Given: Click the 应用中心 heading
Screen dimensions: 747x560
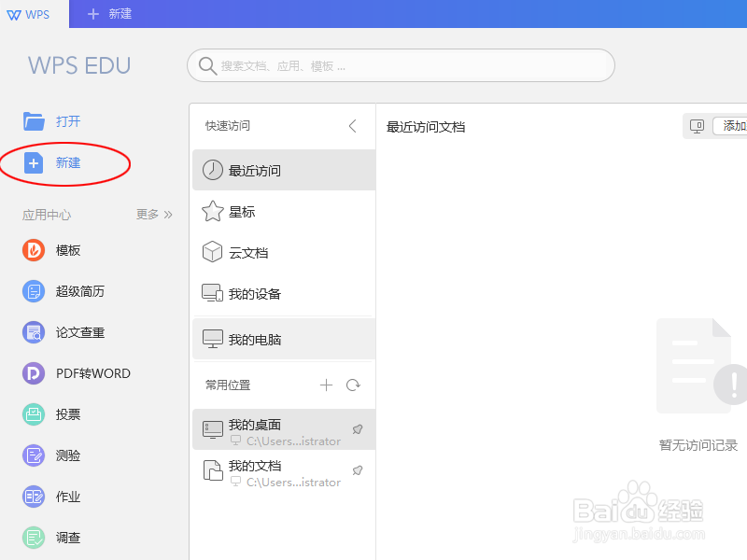Looking at the screenshot, I should (47, 215).
